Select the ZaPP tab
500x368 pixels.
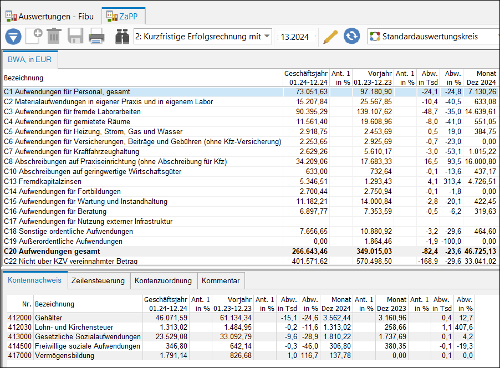pyautogui.click(x=124, y=16)
